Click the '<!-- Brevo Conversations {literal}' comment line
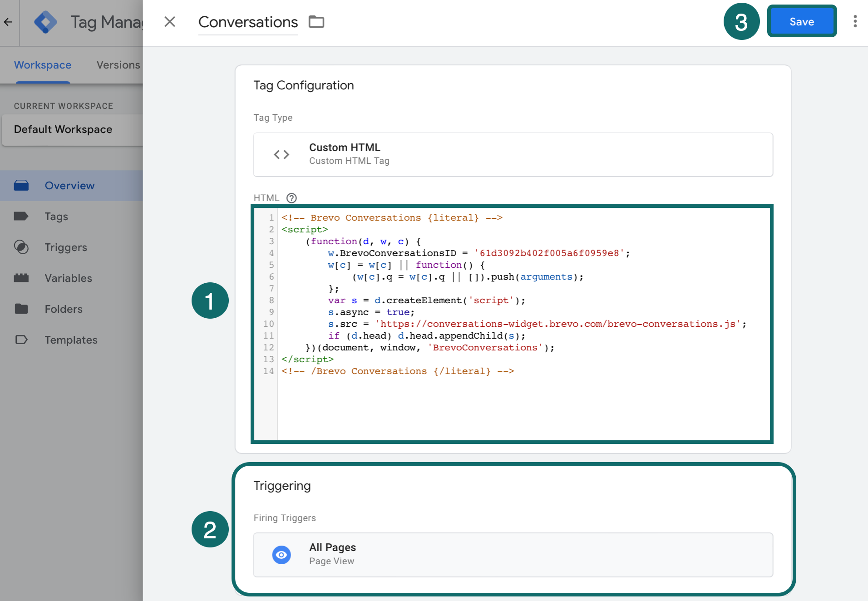868x601 pixels. point(392,218)
